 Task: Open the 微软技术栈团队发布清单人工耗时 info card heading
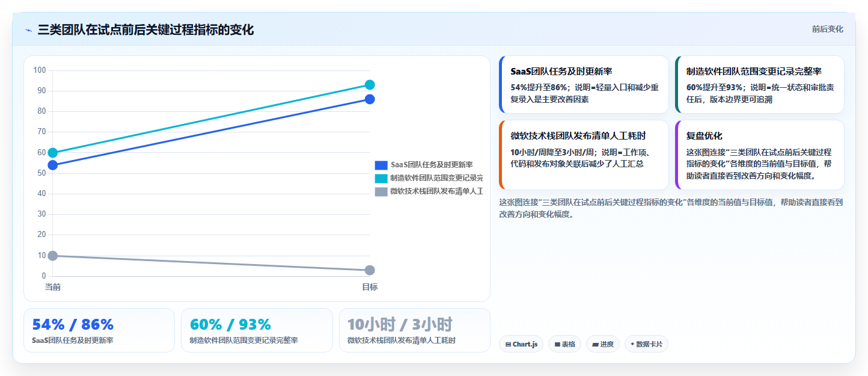tap(578, 136)
